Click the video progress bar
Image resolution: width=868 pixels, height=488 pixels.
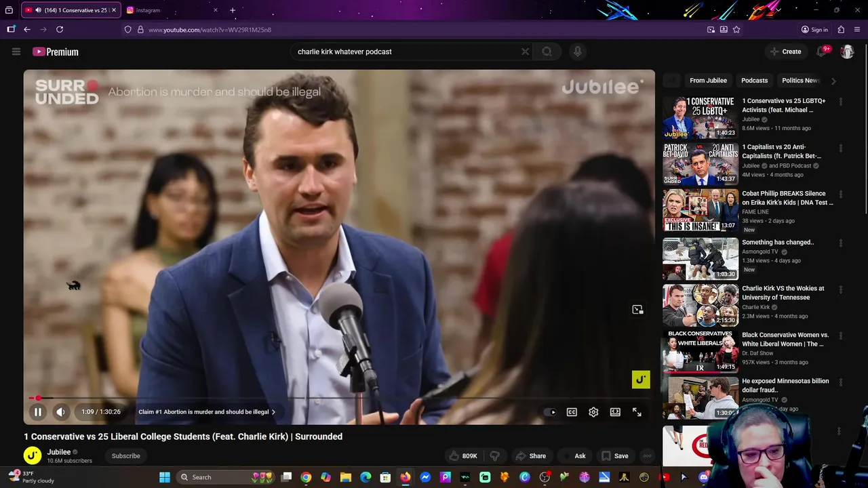[x=339, y=398]
